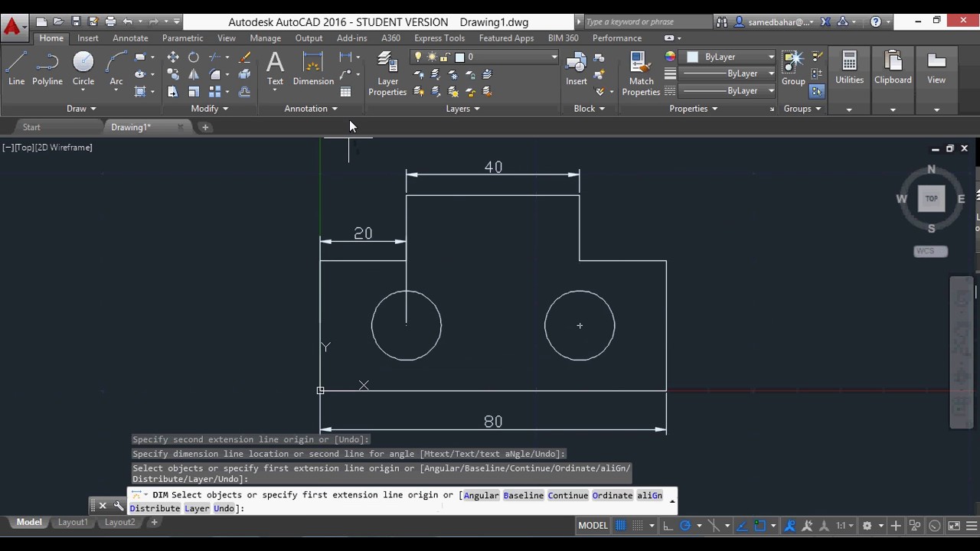The width and height of the screenshot is (980, 551).
Task: Open the Express Tools tab
Action: pos(439,38)
